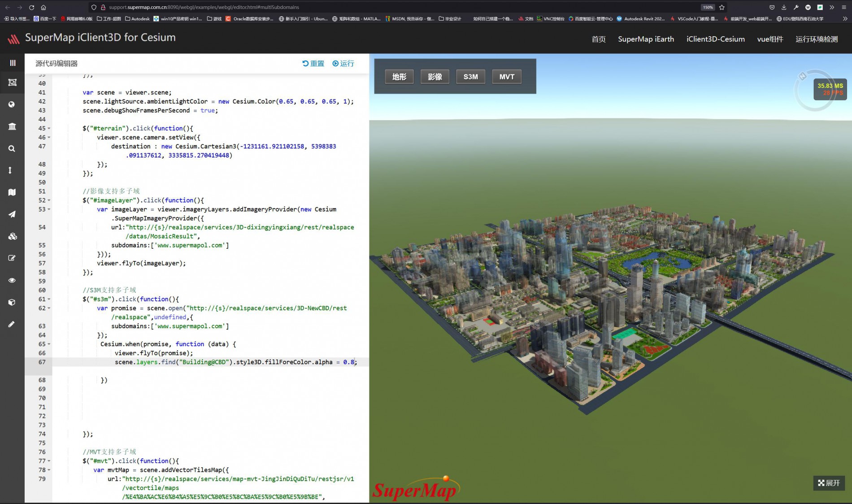Open the 毕业设计 bookmark folder
The height and width of the screenshot is (504, 852).
450,19
